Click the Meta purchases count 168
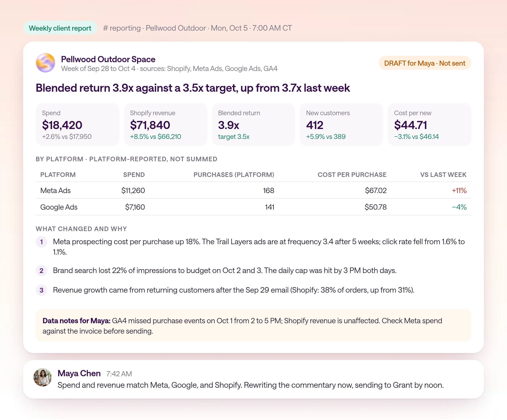 click(x=268, y=191)
